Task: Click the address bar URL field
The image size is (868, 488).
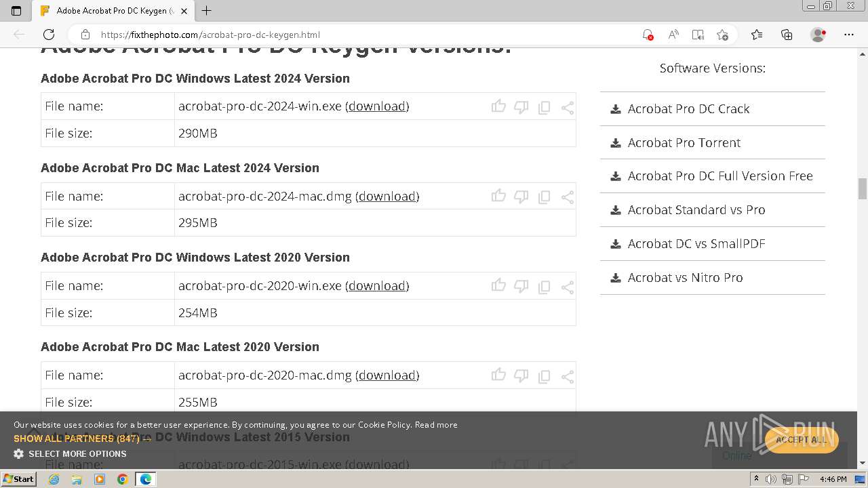Action: click(366, 35)
